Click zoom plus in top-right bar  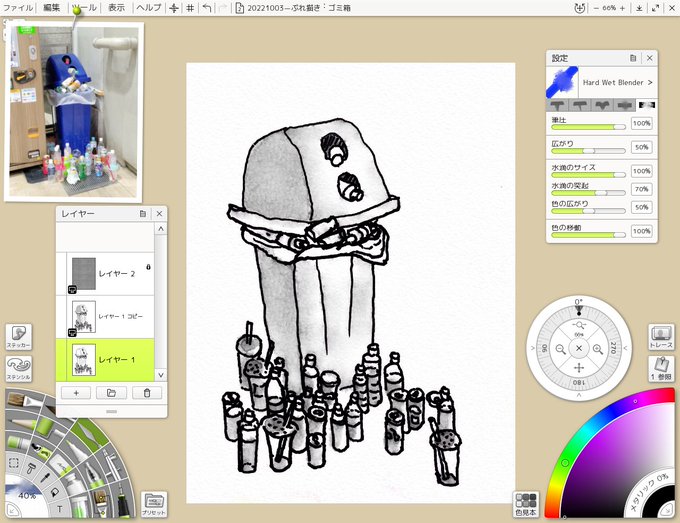click(622, 8)
